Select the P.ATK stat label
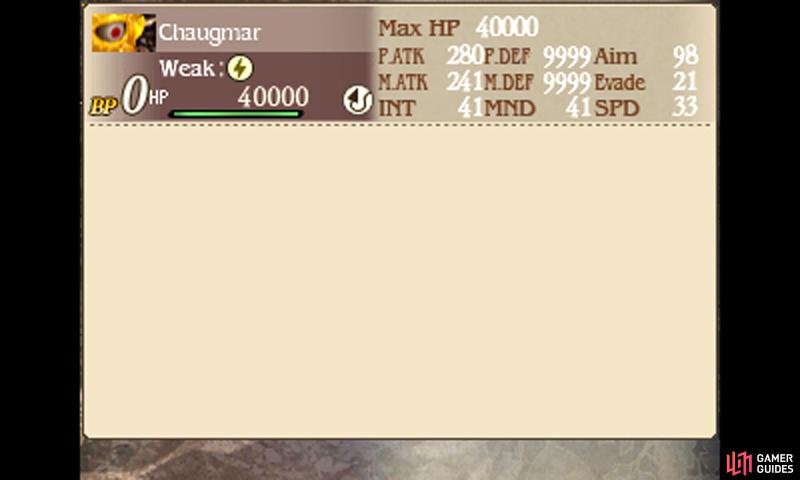The image size is (800, 480). [401, 56]
